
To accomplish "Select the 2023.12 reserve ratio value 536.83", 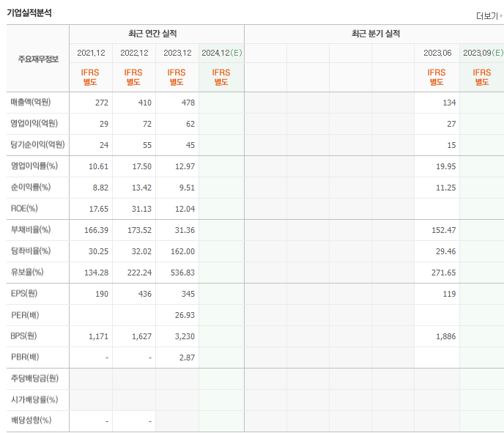I will [182, 273].
